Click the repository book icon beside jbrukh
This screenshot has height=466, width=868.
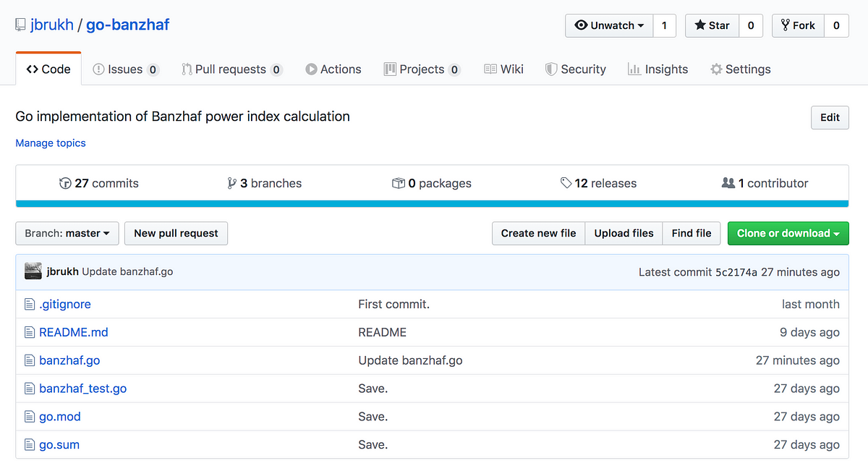click(x=20, y=25)
